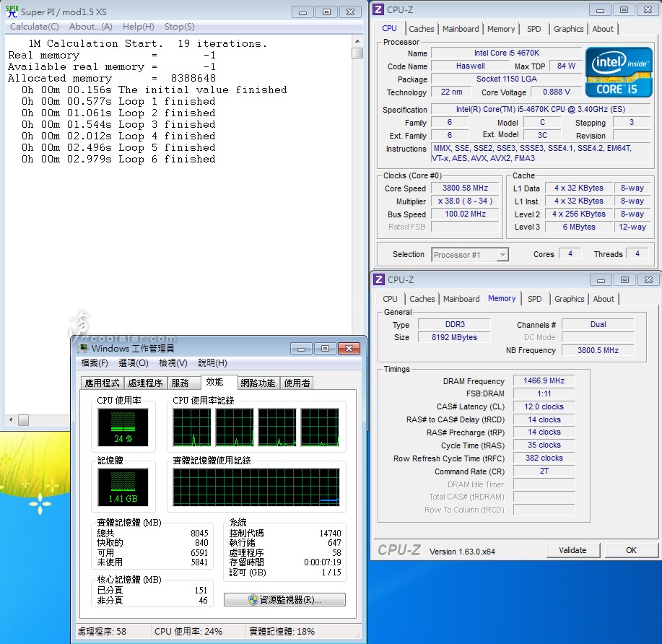The width and height of the screenshot is (662, 644).
Task: Click the OK button in CPU-Z
Action: point(631,550)
